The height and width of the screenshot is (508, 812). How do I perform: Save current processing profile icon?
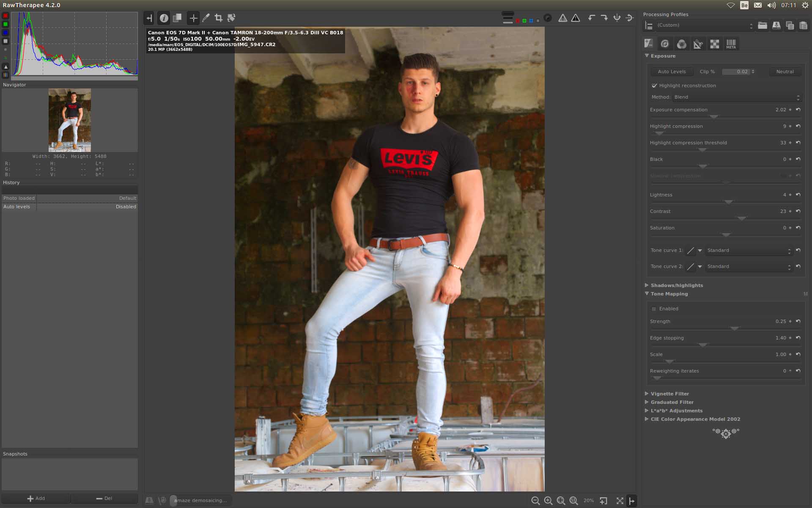point(776,25)
